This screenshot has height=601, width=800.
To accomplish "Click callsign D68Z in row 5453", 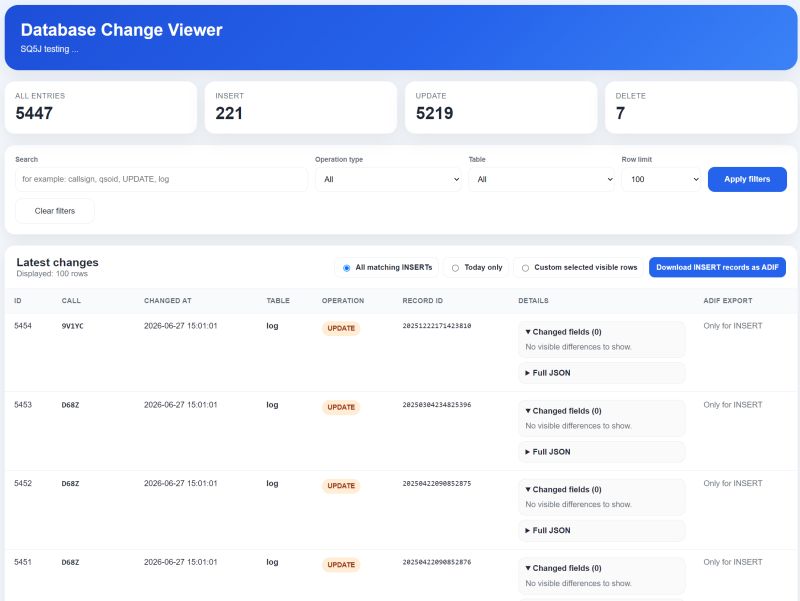I will pos(70,405).
